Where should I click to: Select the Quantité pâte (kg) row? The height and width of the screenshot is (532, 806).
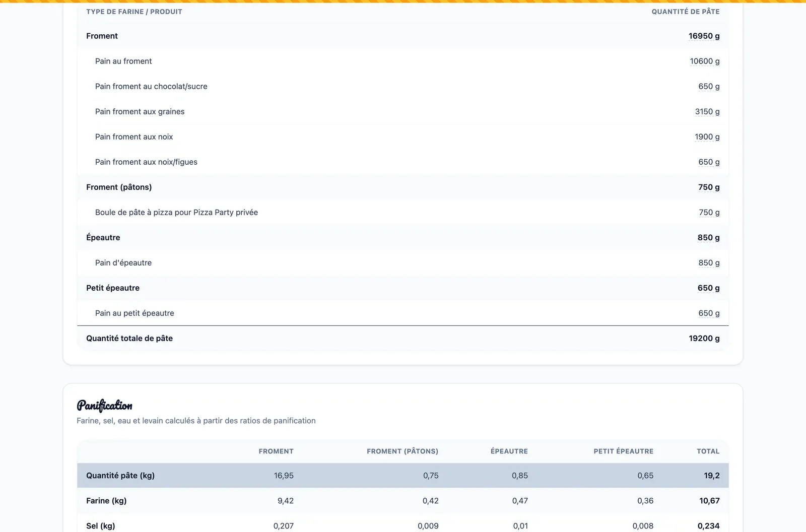coord(403,476)
